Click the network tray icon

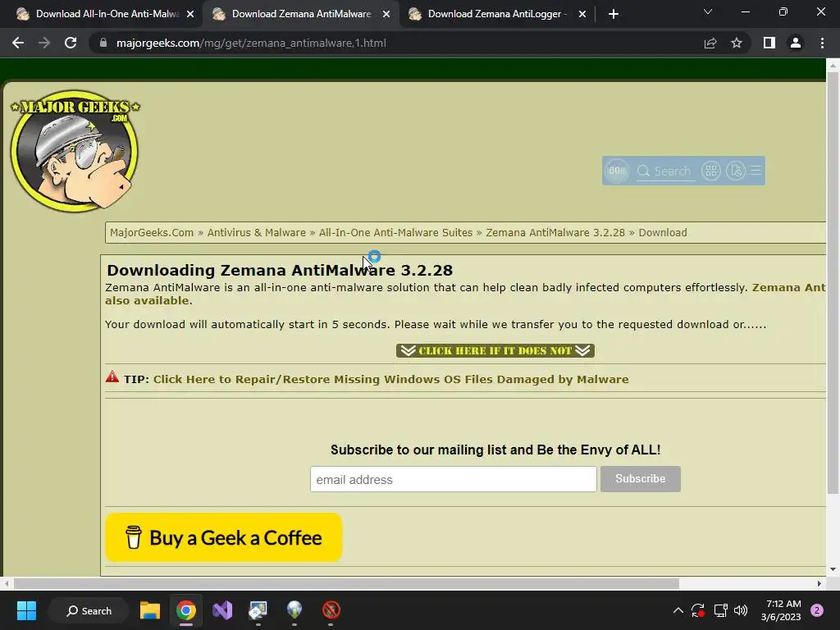pyautogui.click(x=720, y=610)
